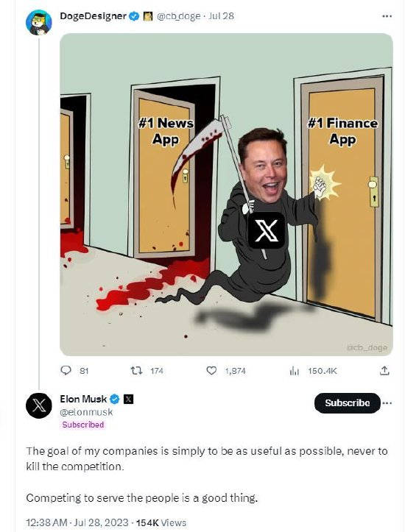Open the 12:38 AM Jul 28, 2023 timestamp
This screenshot has width=405, height=532.
click(x=77, y=522)
